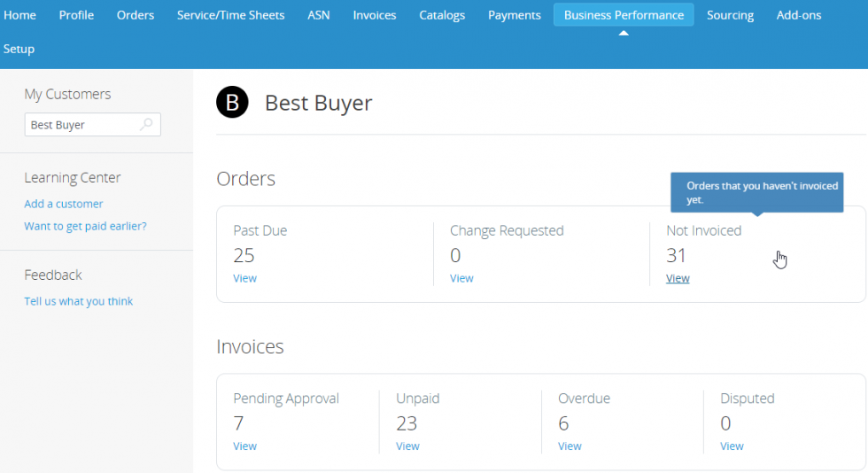This screenshot has width=868, height=473.
Task: Open the Orders tab in navigation
Action: [x=135, y=15]
